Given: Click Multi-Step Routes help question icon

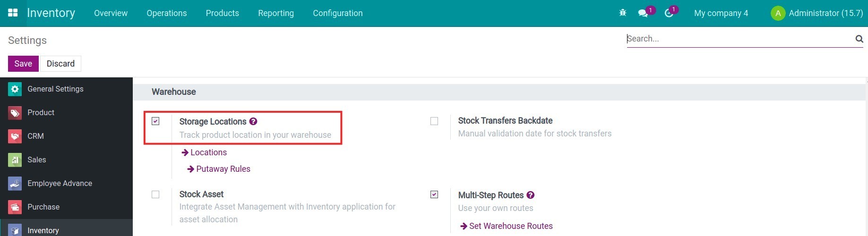Looking at the screenshot, I should 530,195.
